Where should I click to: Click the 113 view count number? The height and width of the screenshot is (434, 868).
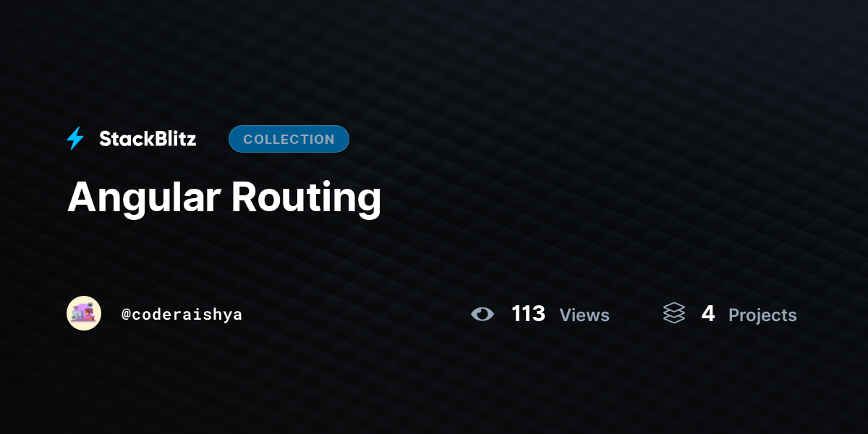click(x=528, y=314)
